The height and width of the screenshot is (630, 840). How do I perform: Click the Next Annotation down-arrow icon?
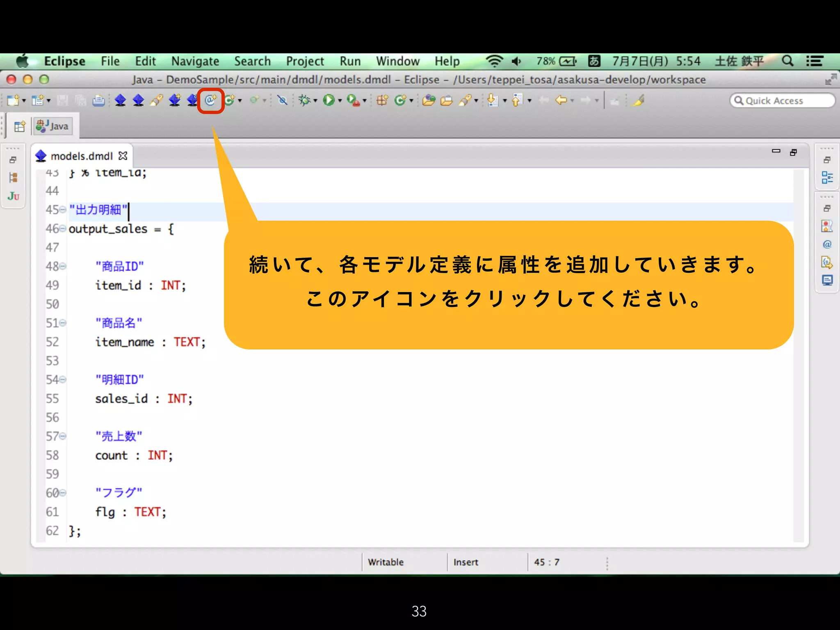click(x=493, y=100)
